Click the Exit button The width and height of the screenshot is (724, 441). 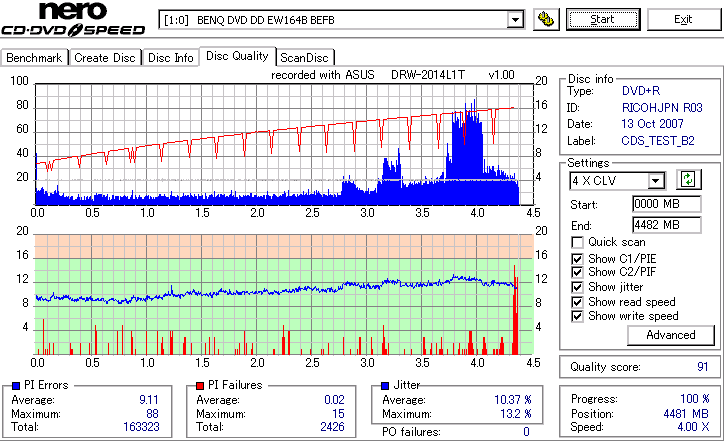point(683,19)
